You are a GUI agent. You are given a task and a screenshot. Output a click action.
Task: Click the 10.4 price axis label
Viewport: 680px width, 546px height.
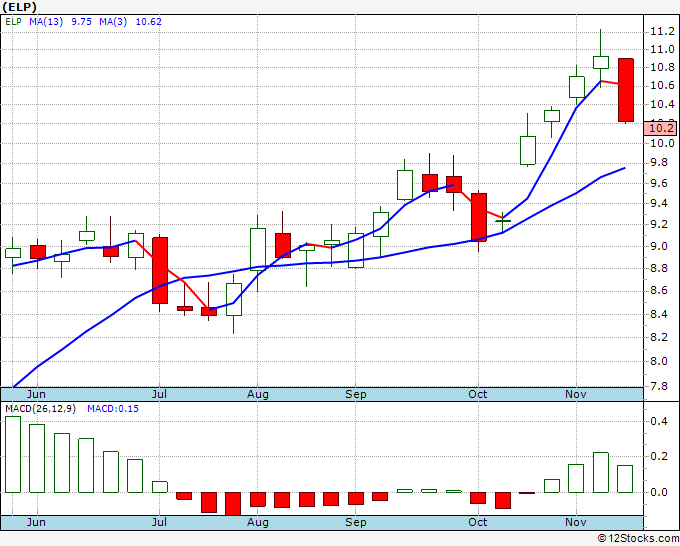pyautogui.click(x=662, y=105)
